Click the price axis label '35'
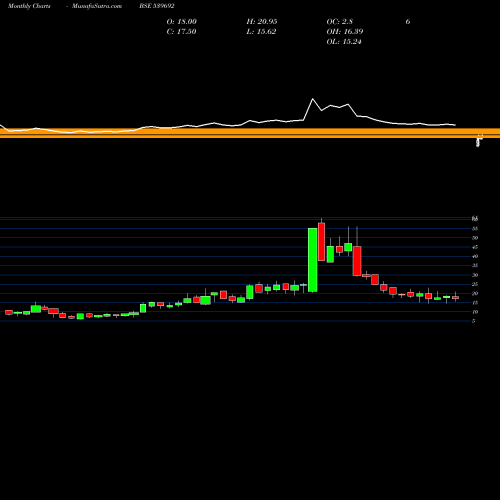Screen dimensions: 500x500 tap(475, 266)
